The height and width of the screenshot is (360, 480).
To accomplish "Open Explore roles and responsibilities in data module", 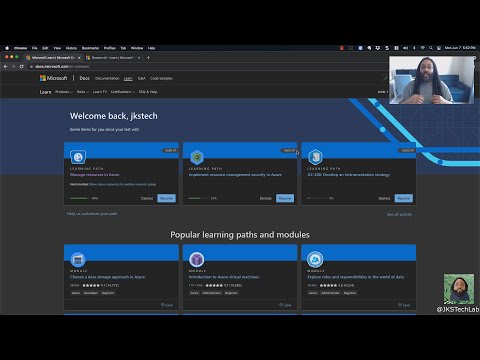I will (x=355, y=277).
